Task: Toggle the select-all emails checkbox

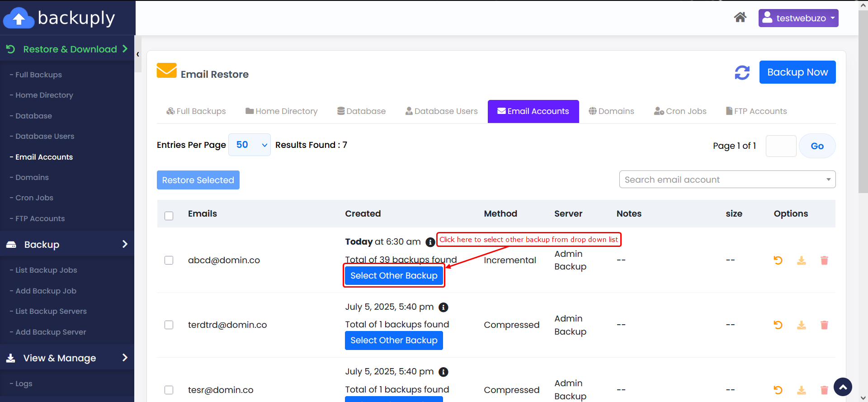Action: click(169, 216)
